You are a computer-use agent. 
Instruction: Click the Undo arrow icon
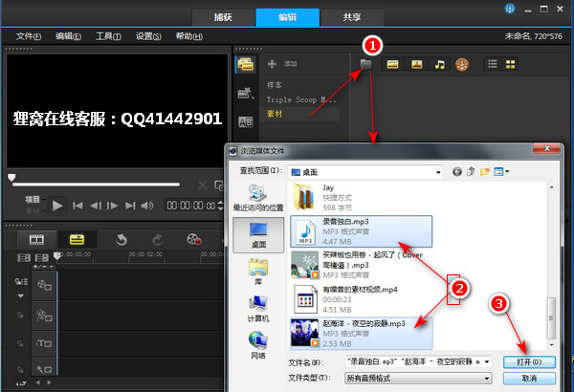click(x=121, y=240)
